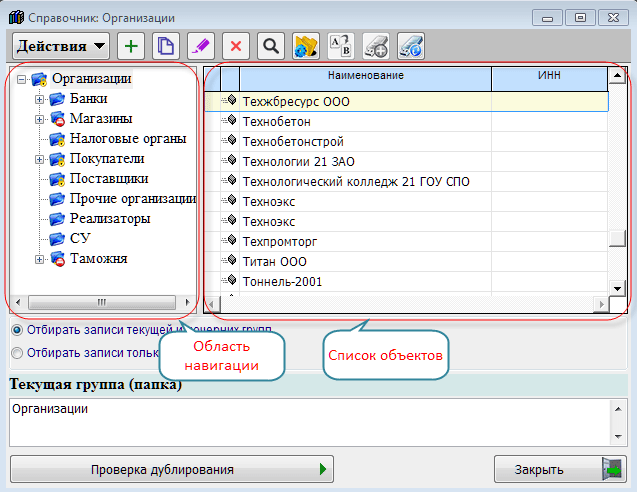Click the window maximize button

point(581,18)
